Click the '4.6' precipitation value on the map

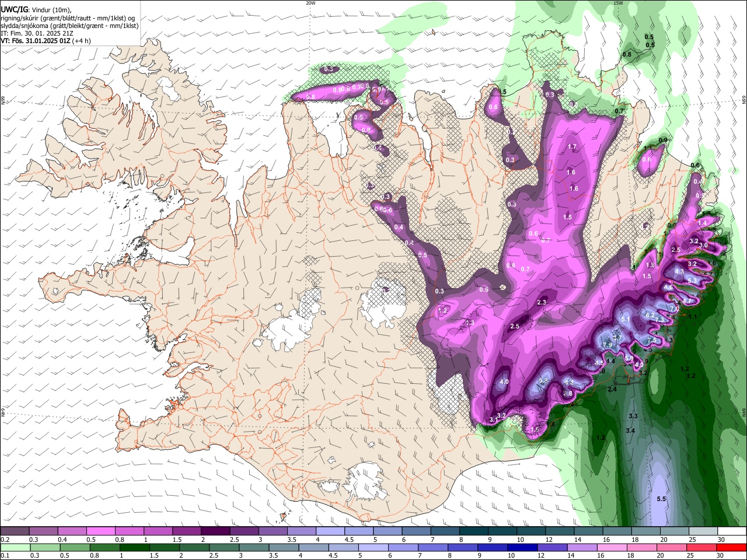[668, 288]
